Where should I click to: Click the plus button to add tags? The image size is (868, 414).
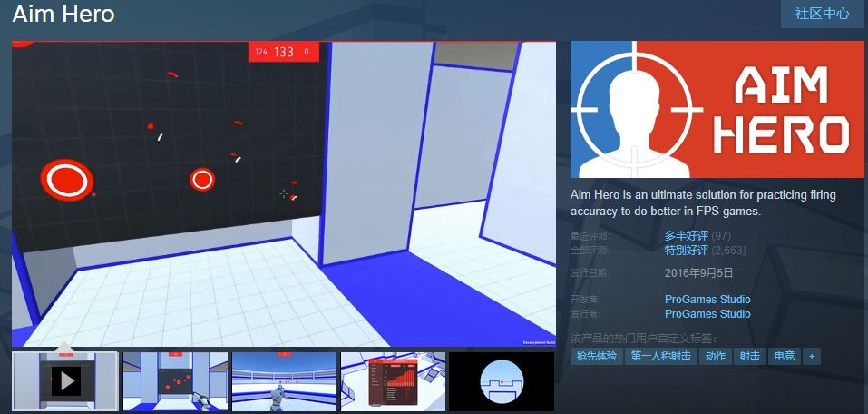[812, 357]
